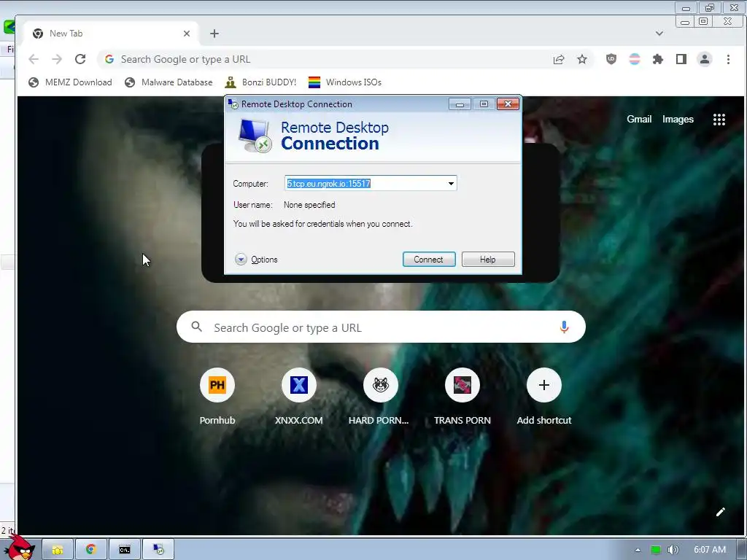Click the Gmail link
Screen dimensions: 747x560
pyautogui.click(x=639, y=119)
